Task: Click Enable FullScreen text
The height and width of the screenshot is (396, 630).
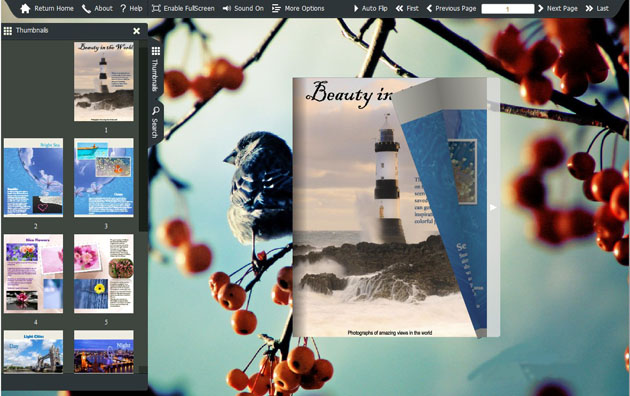Action: 189,8
